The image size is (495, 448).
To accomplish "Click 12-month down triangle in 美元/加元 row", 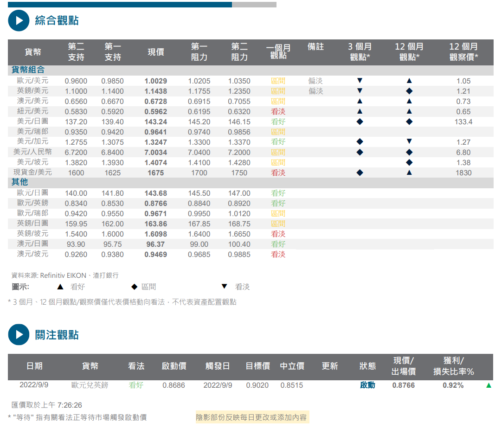I will (x=409, y=142).
